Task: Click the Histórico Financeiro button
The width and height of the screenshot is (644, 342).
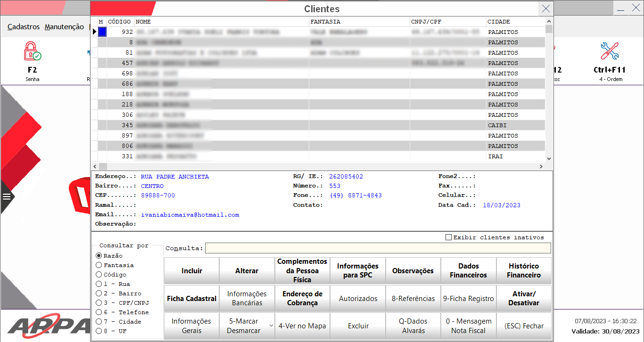Action: click(523, 271)
